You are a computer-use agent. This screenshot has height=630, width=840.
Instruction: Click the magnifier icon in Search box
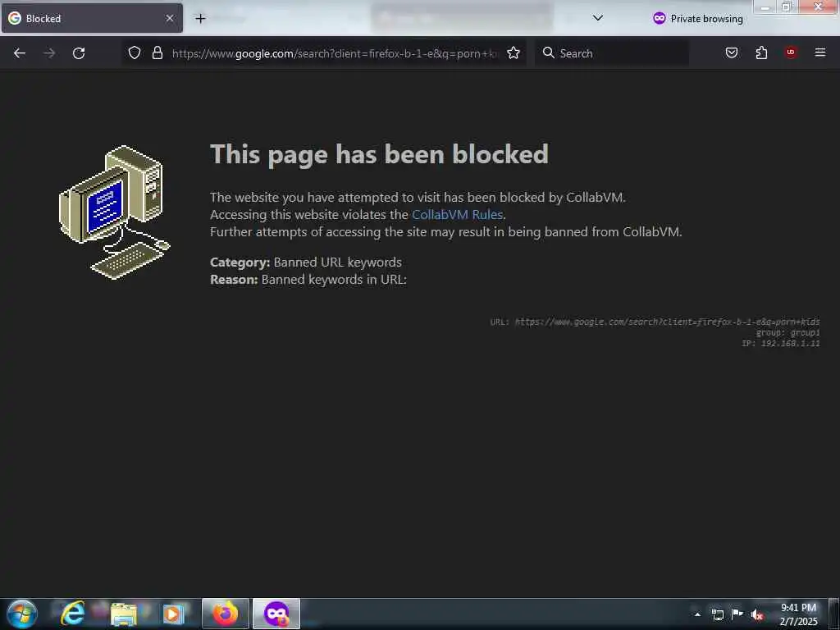[x=548, y=52]
